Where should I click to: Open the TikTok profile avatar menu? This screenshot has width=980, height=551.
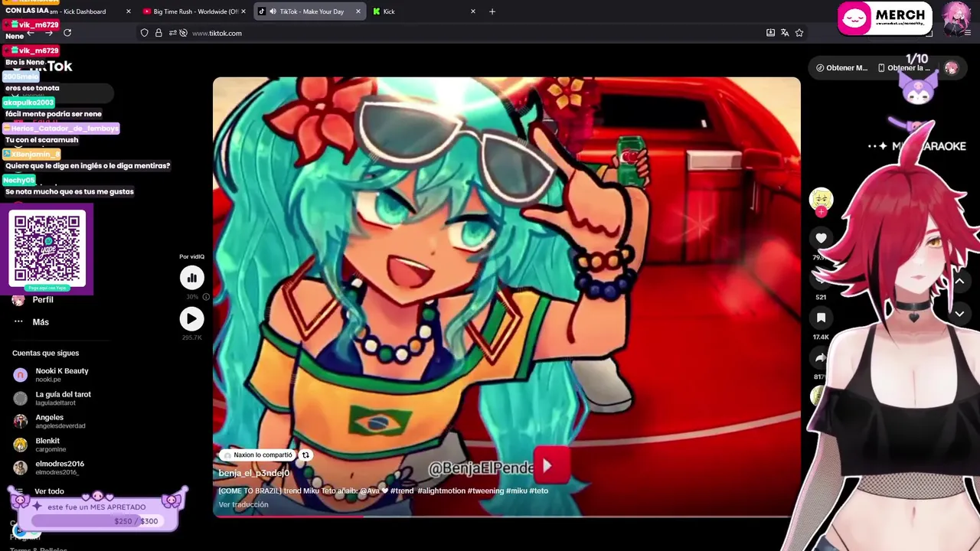(x=951, y=68)
